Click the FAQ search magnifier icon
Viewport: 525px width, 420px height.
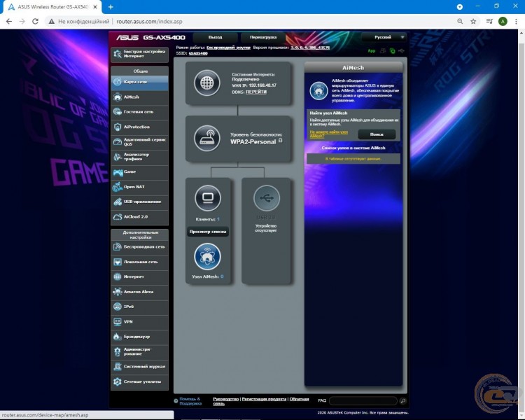402,401
